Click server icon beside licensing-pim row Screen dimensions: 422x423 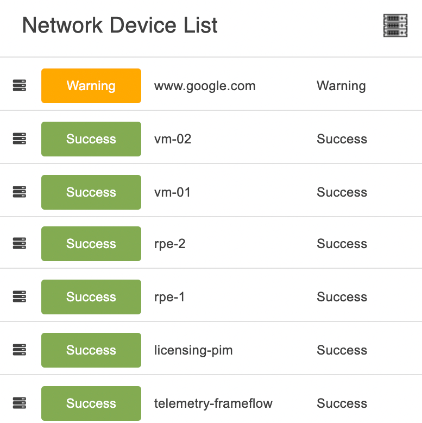coord(19,350)
